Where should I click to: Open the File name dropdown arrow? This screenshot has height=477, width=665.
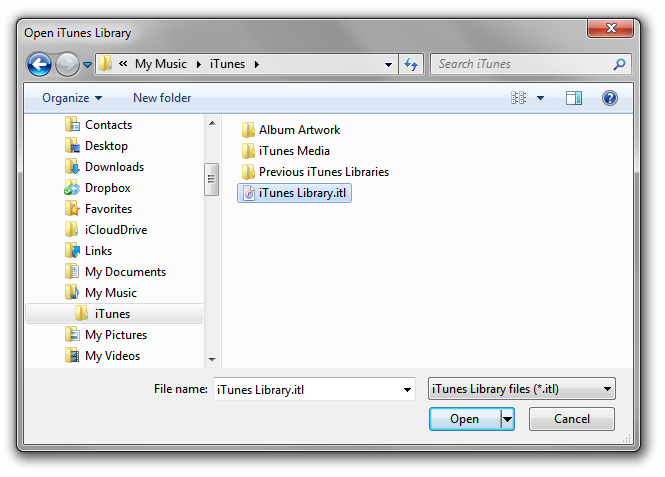(407, 389)
